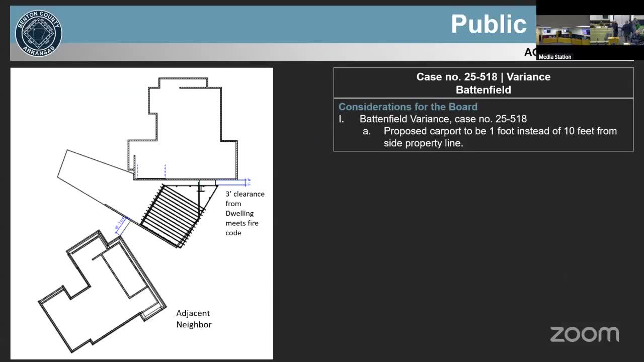Select sub-item a about proposed carport setback
This screenshot has width=644, height=362.
click(490, 137)
